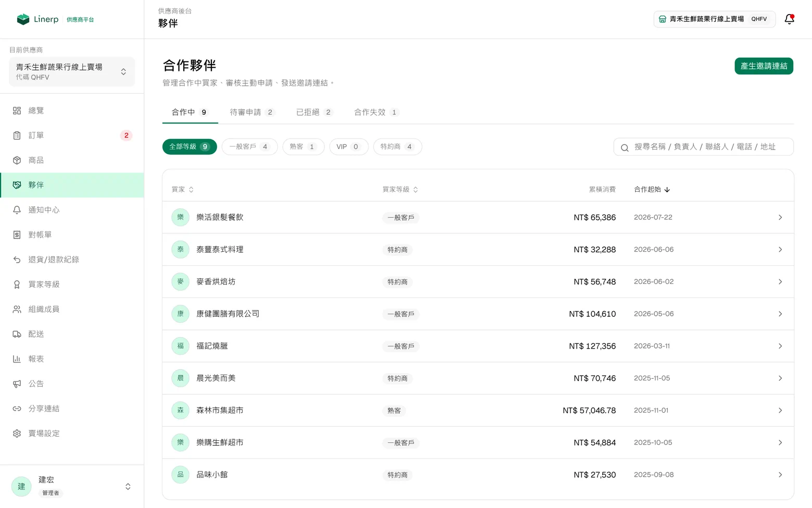Viewport: 812px width, 508px height.
Task: Click the 熟客 tag of 森林市集超市
Action: [394, 411]
